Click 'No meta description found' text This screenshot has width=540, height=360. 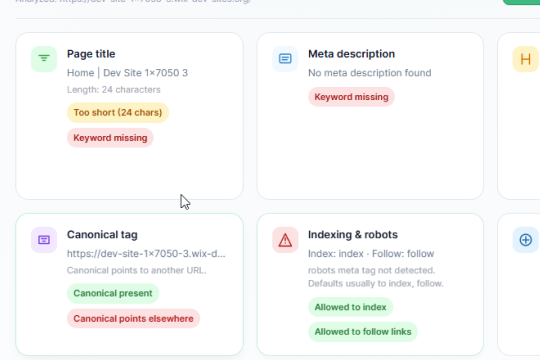pyautogui.click(x=370, y=73)
